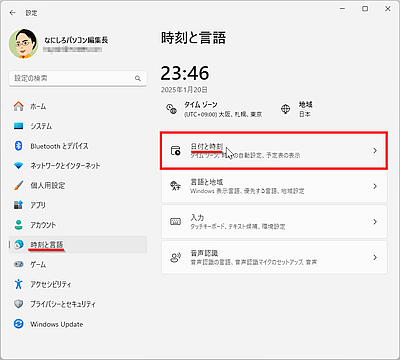Screen dimensions: 400x360
Task: Click the 言語と地域 language icon
Action: point(175,186)
